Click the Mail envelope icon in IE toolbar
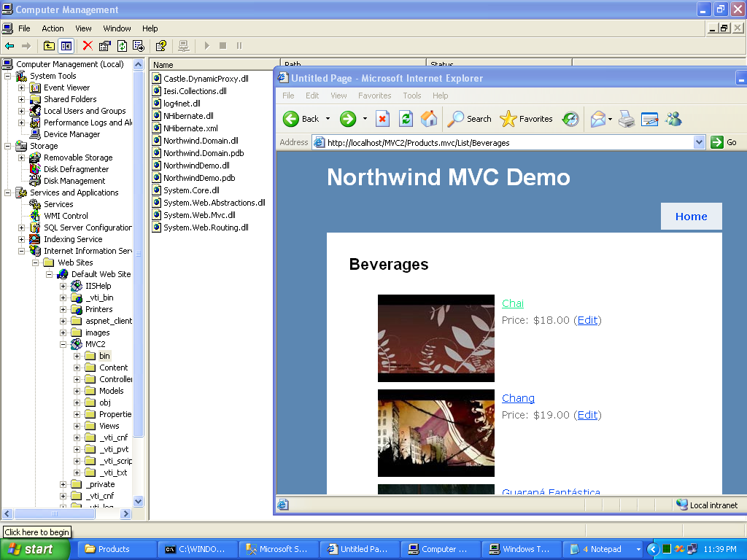The height and width of the screenshot is (560, 747). point(598,119)
